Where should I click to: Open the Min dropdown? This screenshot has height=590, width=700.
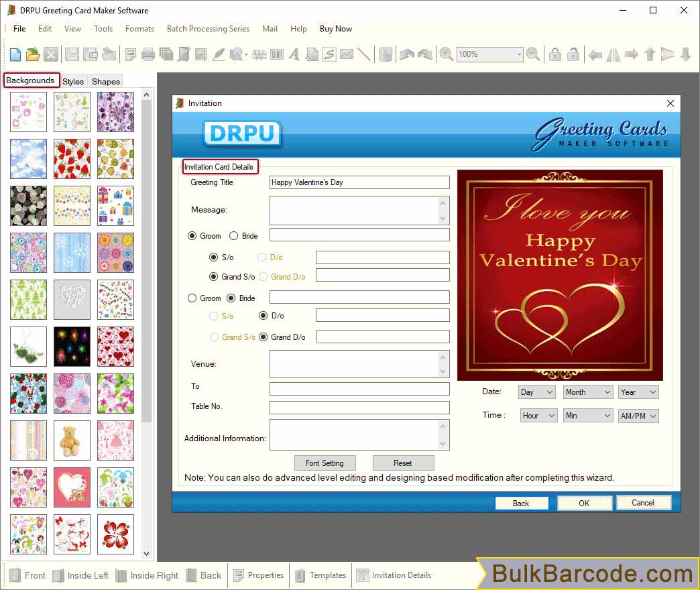click(587, 416)
